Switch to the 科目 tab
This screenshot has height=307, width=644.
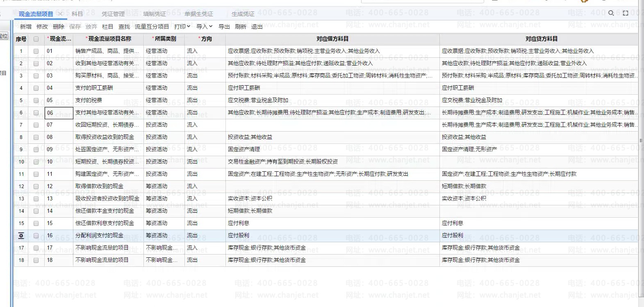tap(77, 14)
